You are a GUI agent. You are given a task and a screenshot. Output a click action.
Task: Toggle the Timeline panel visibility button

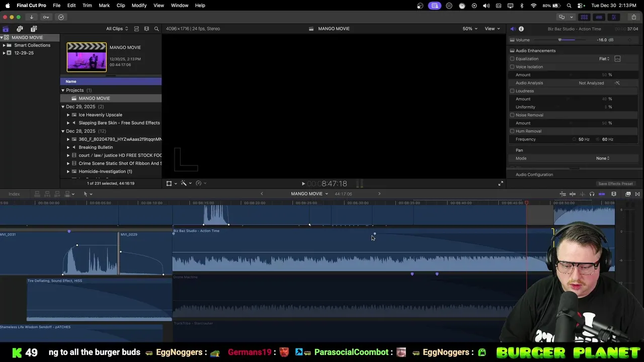[x=599, y=17]
